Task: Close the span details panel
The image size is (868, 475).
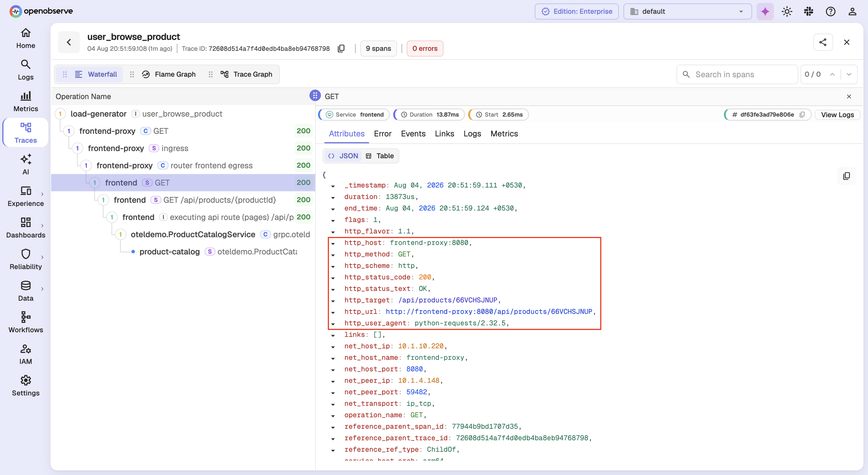Action: click(x=849, y=96)
